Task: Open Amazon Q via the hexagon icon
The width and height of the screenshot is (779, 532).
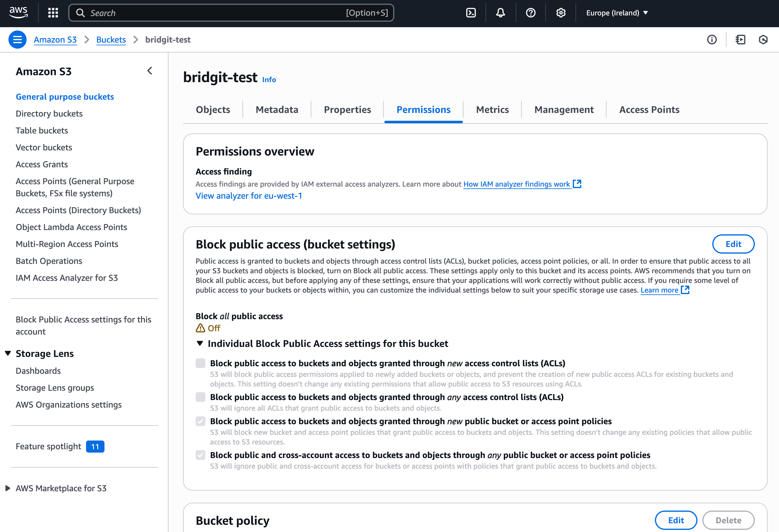Action: tap(763, 40)
